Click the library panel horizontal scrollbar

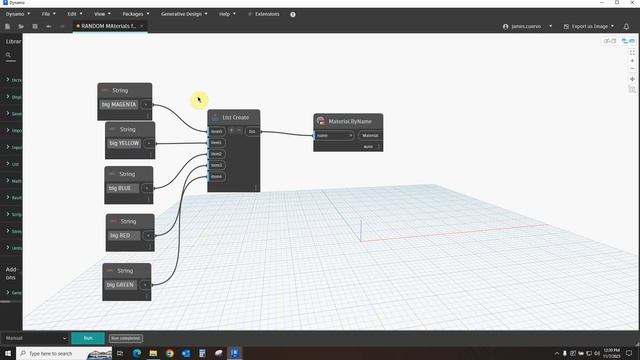[6, 302]
